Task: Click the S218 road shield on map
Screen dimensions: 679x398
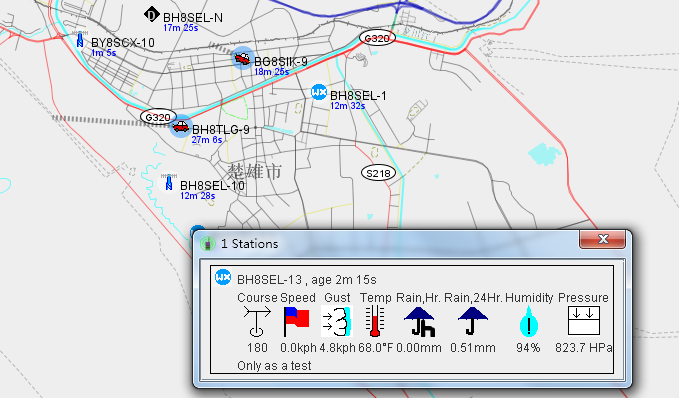Action: coord(378,173)
